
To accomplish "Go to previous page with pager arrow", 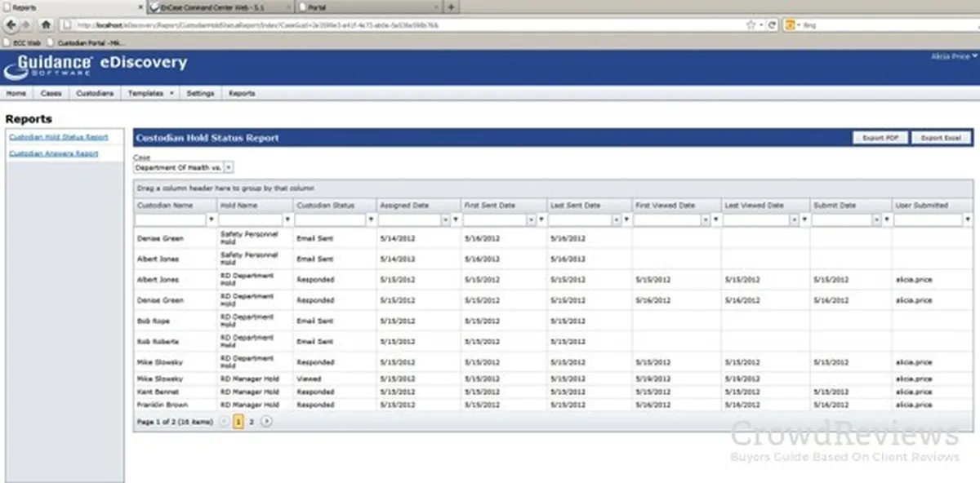I will pyautogui.click(x=225, y=422).
